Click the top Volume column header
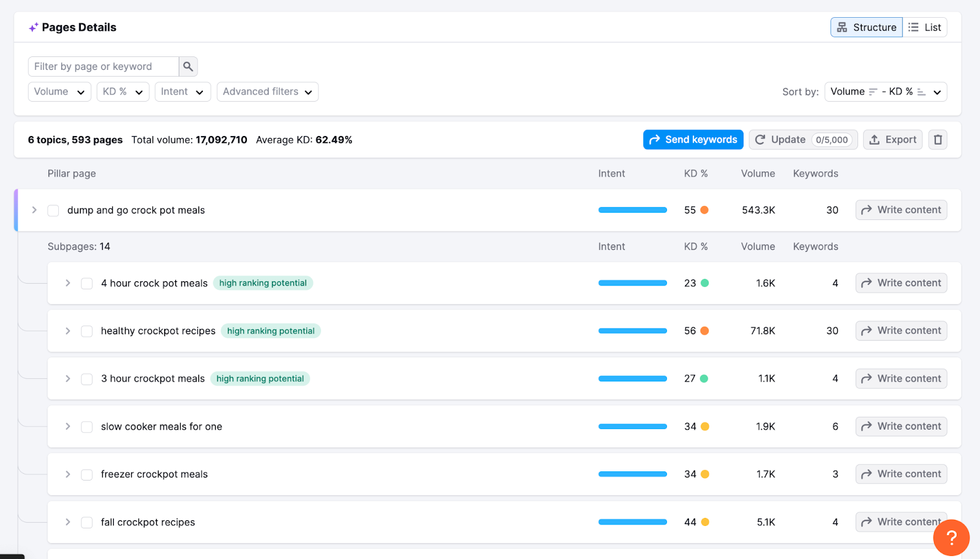This screenshot has height=559, width=980. 758,174
